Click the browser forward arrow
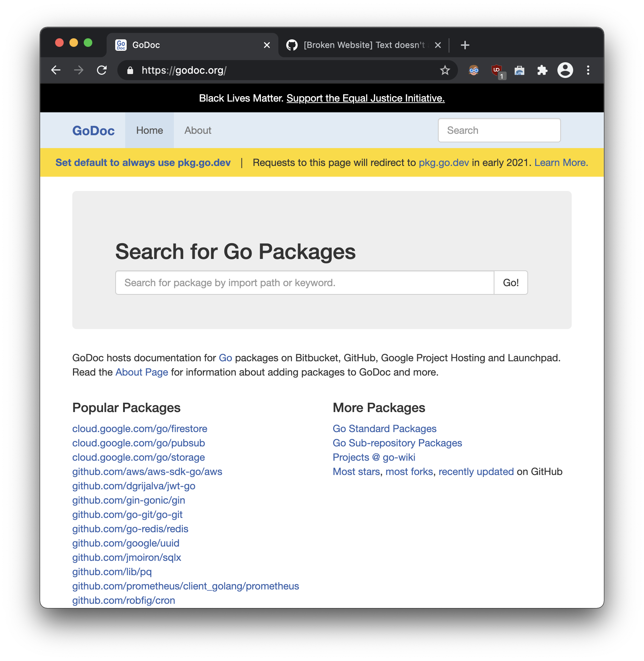Screen dimensions: 644x661 (x=79, y=70)
